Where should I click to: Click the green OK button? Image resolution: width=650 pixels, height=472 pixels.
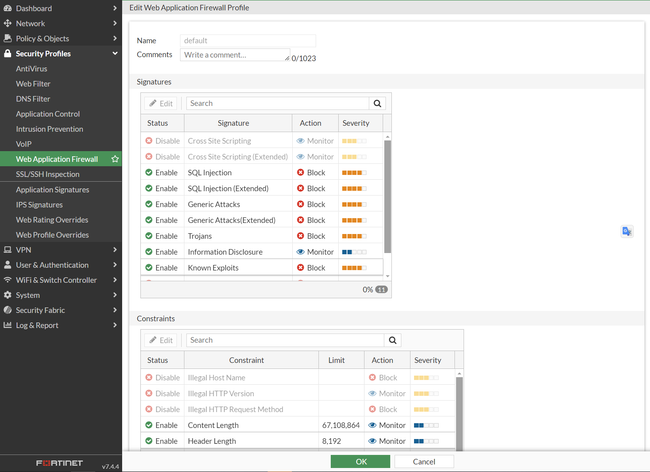click(x=360, y=461)
